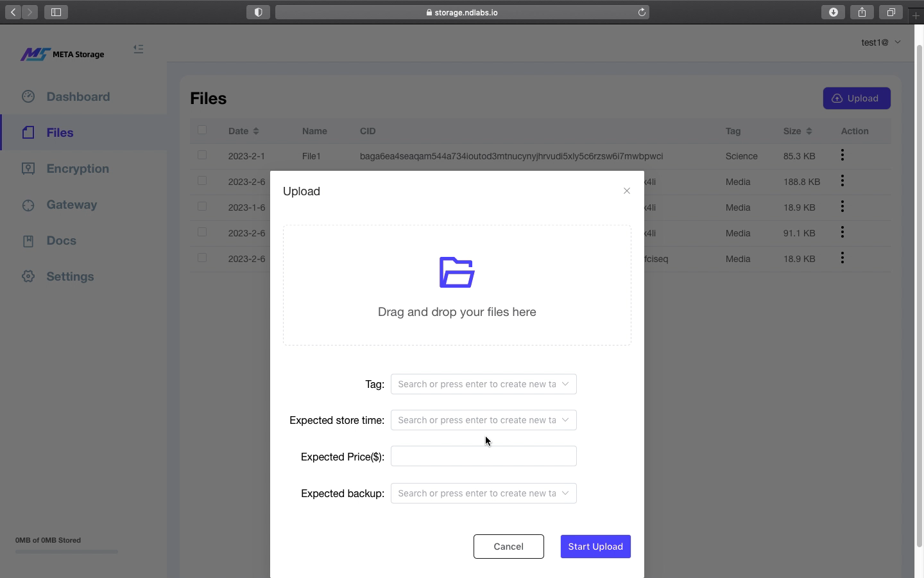
Task: Go forward with Safari forward arrow
Action: pos(30,12)
